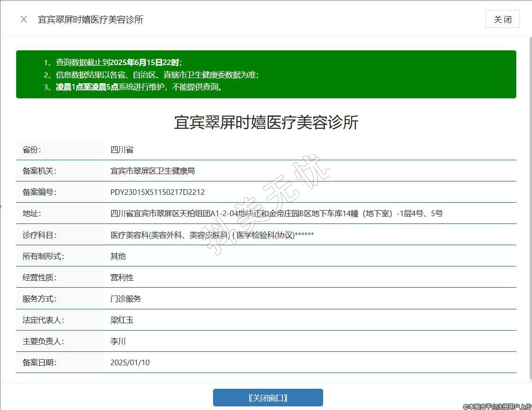Image resolution: width=532 pixels, height=410 pixels.
Task: Select the 备案日期 value 2025/01/10
Action: click(130, 362)
